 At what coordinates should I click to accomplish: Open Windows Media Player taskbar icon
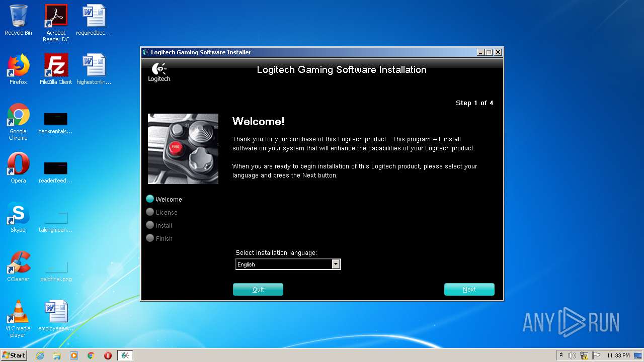(74, 355)
